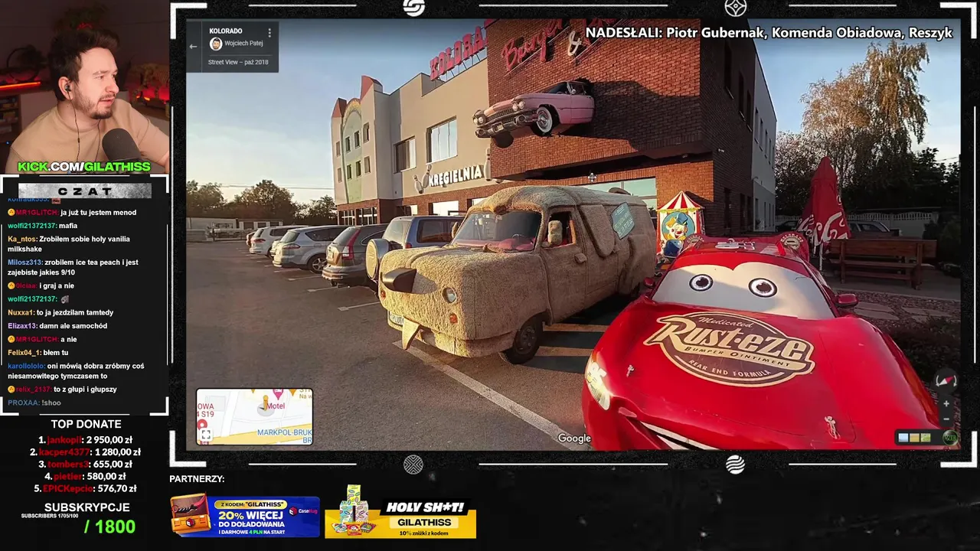Click the pegman on the minimap
Screen dimensions: 980x551
point(266,403)
